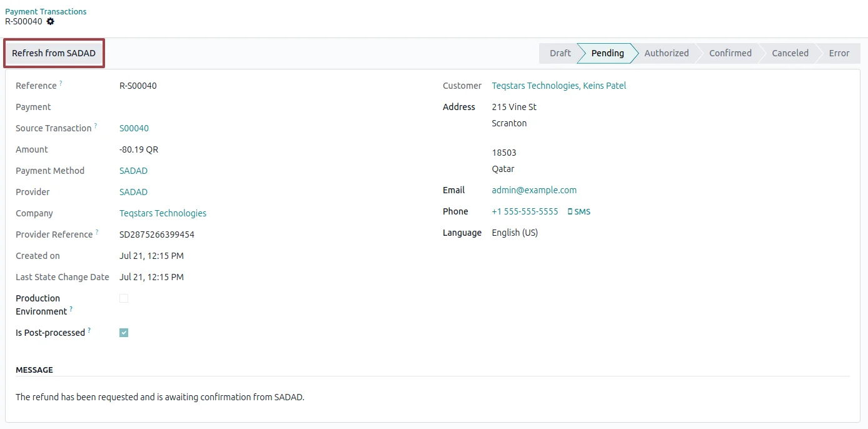
Task: Show the Provider Reference help tooltip
Action: [97, 232]
